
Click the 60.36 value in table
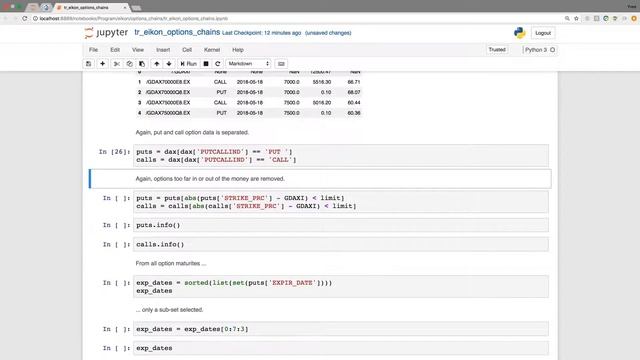354,113
